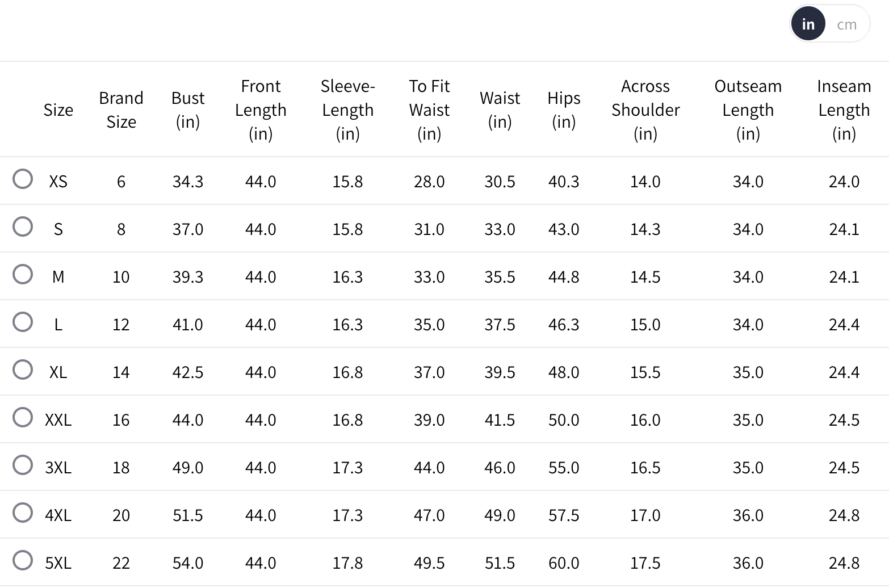Click the Sleeve-Length column header
The height and width of the screenshot is (588, 889).
(347, 110)
